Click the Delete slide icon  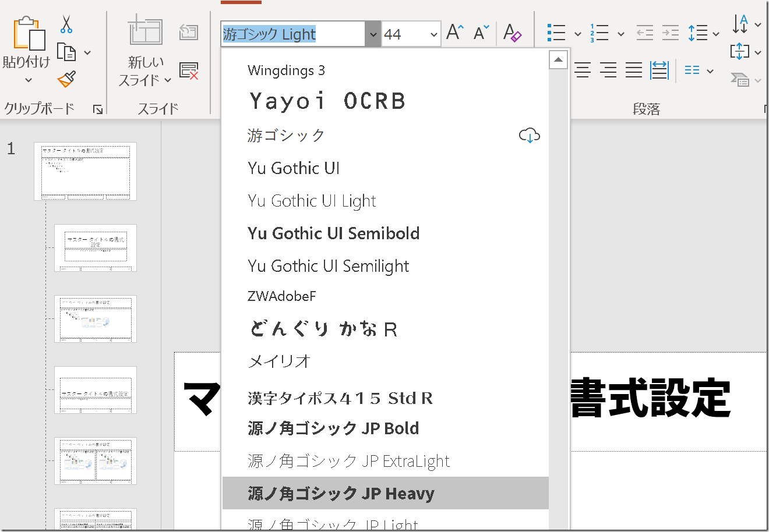[189, 70]
